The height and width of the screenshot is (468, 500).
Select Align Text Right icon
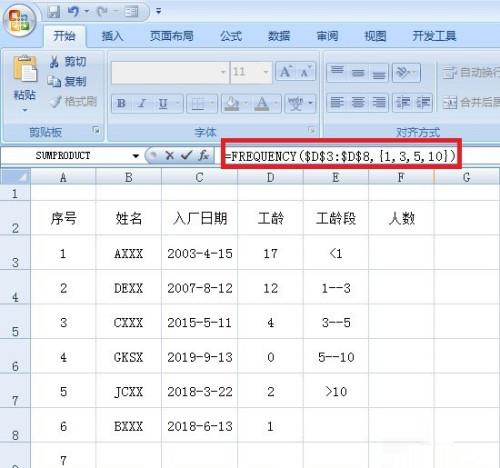tap(379, 102)
